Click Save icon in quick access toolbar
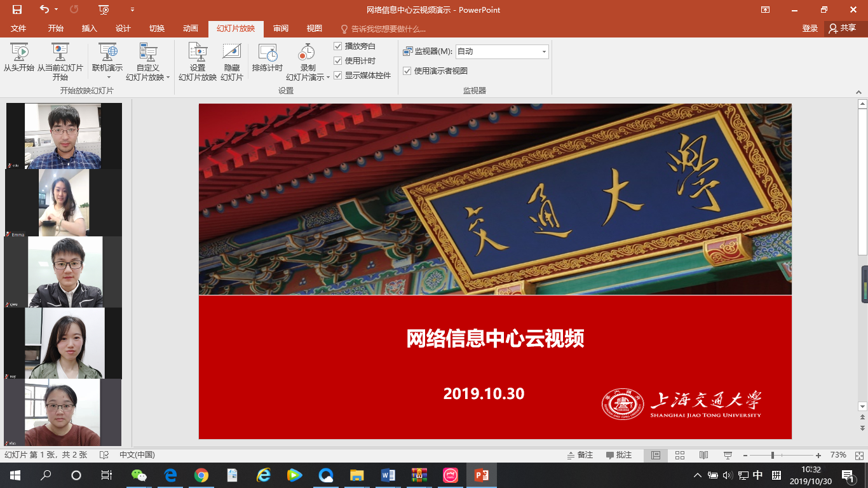This screenshot has width=868, height=488. [17, 10]
